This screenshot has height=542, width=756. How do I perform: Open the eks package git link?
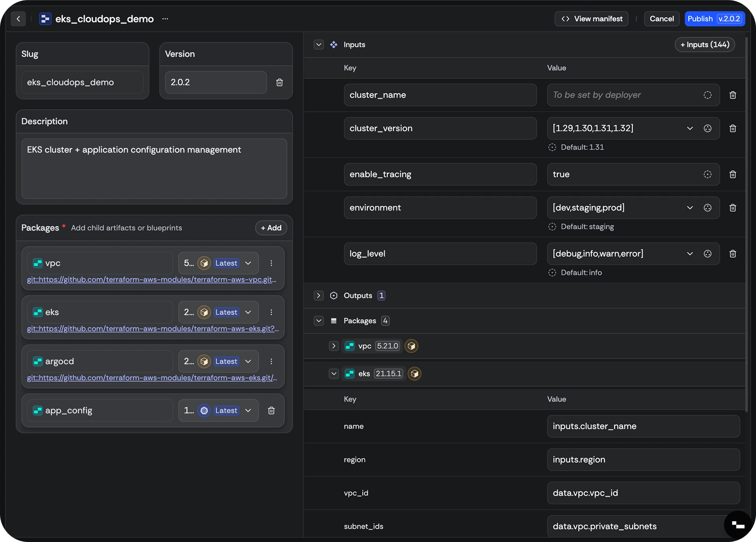[153, 329]
